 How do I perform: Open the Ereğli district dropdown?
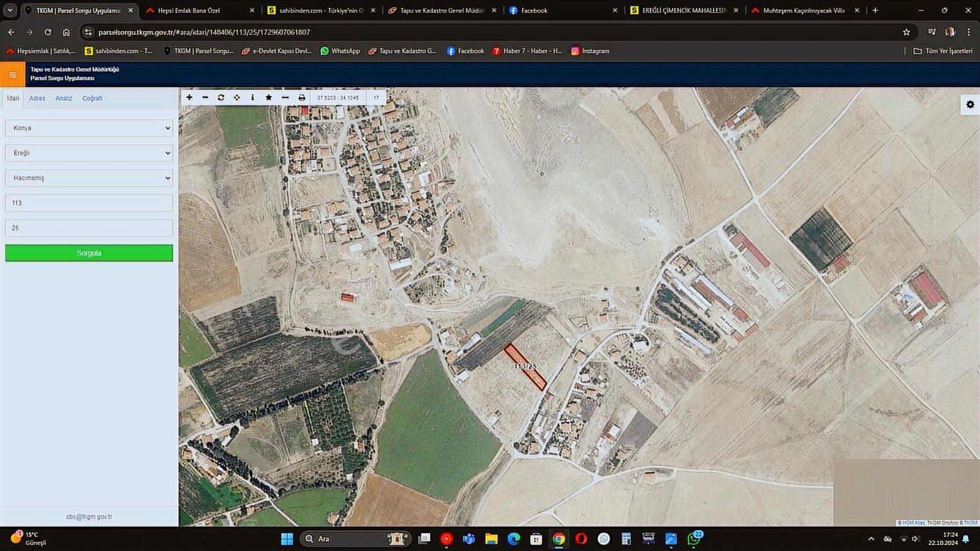click(x=89, y=153)
